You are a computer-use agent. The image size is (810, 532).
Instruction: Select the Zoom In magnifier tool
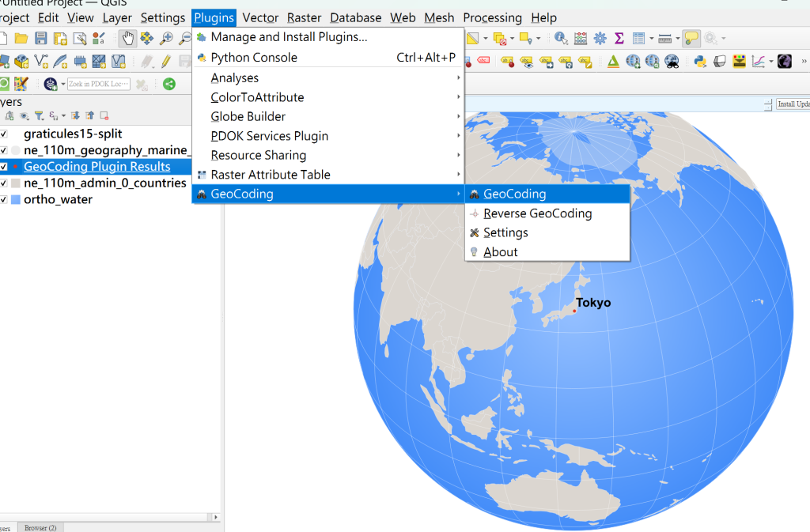[x=166, y=38]
